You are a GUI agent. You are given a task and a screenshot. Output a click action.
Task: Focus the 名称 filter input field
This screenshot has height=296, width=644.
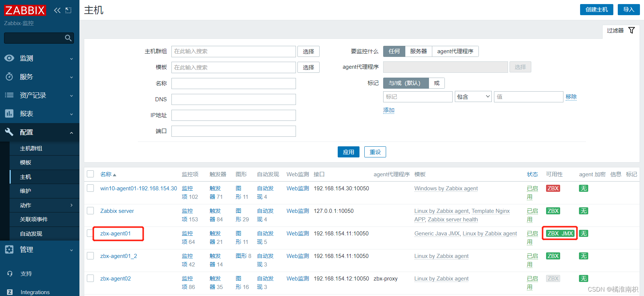(234, 84)
